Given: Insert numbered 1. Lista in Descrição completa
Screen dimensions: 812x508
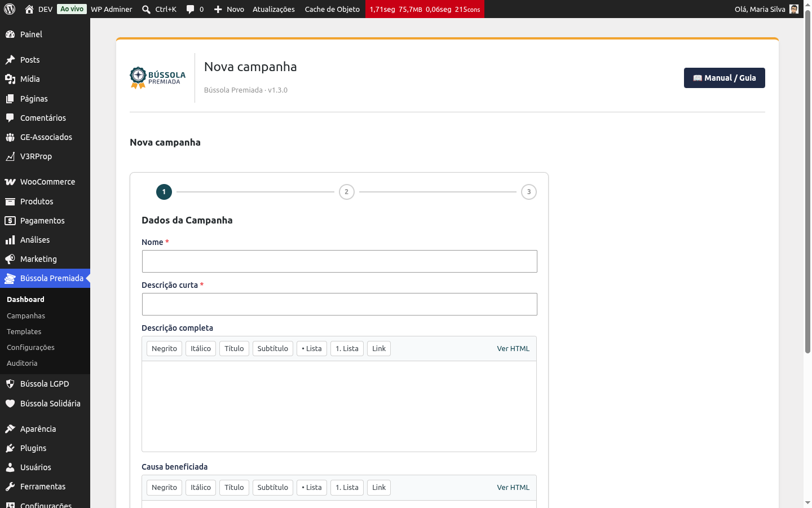Looking at the screenshot, I should [x=347, y=349].
